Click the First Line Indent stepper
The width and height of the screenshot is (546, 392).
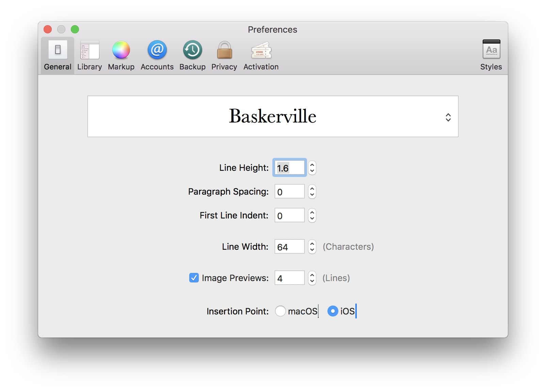(312, 215)
